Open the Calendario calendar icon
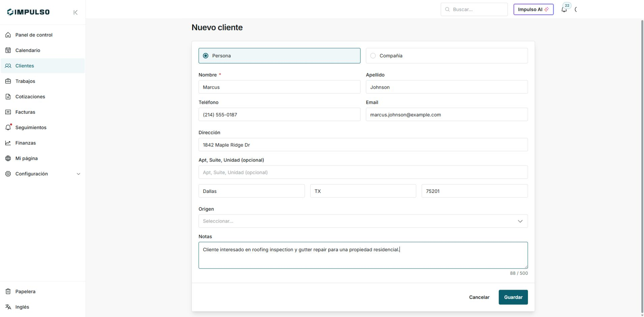Screen dimensions: 644x317 [x=8, y=50]
